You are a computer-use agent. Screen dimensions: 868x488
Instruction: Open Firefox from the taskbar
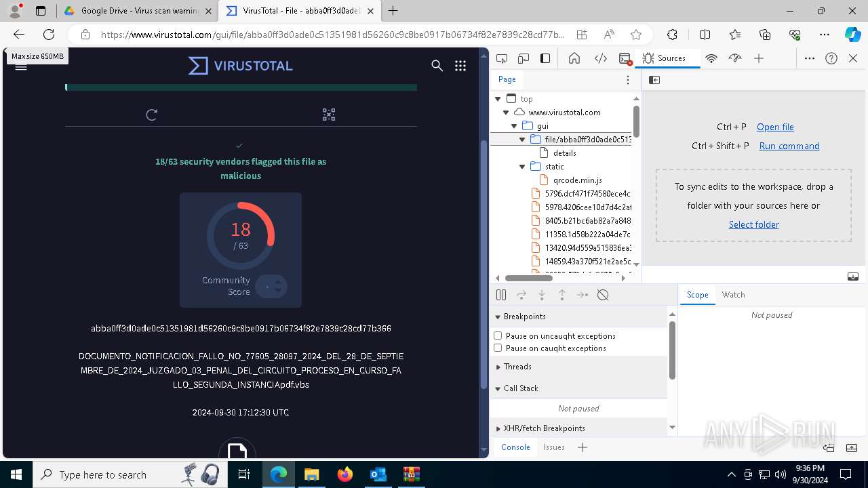(x=345, y=474)
